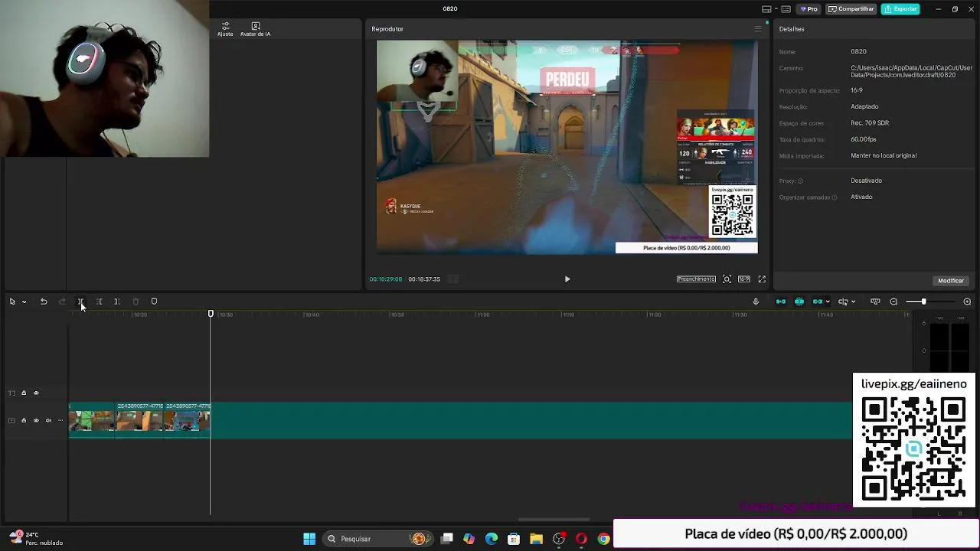
Task: Adjust the timeline zoom slider
Action: click(924, 302)
